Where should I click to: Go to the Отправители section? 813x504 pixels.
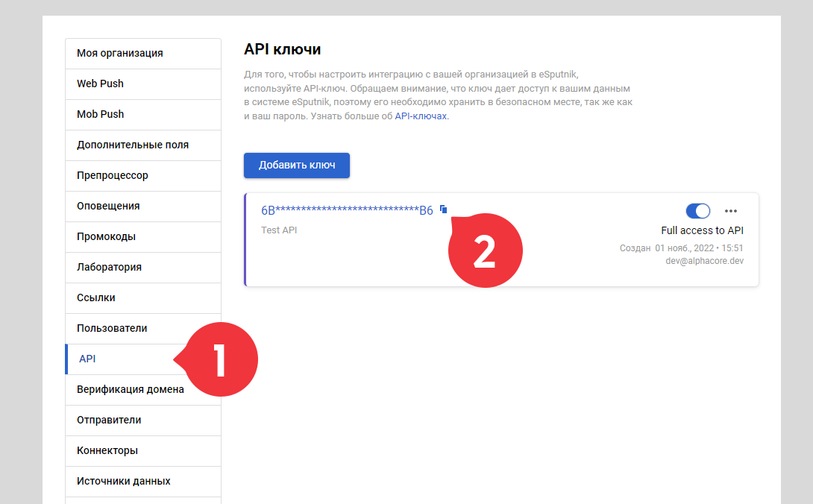pyautogui.click(x=143, y=420)
